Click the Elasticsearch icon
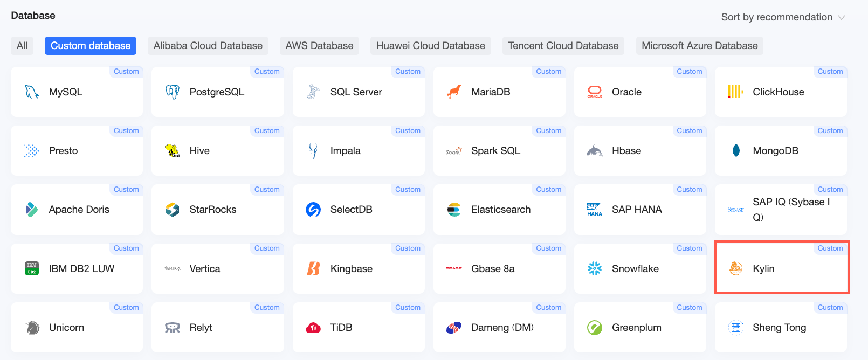The height and width of the screenshot is (360, 868). click(454, 210)
